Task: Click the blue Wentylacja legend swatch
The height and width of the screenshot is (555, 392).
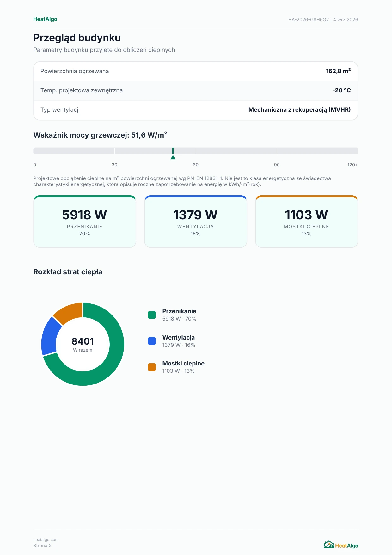Action: click(152, 341)
